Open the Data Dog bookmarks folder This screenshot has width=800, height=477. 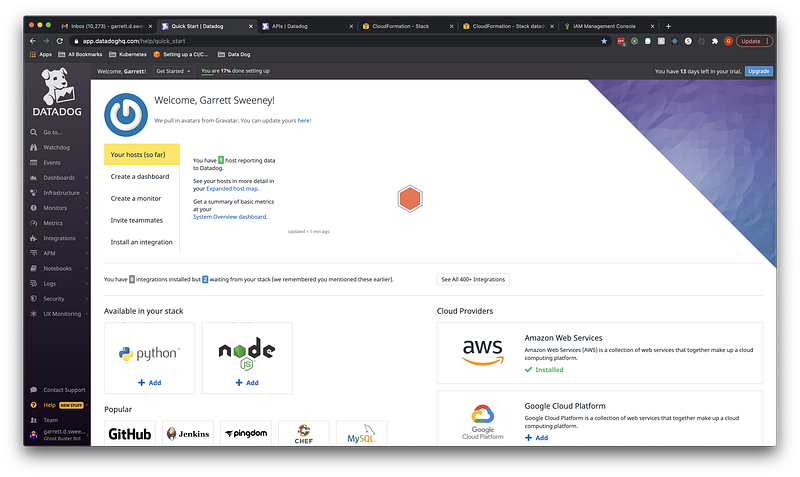point(234,55)
